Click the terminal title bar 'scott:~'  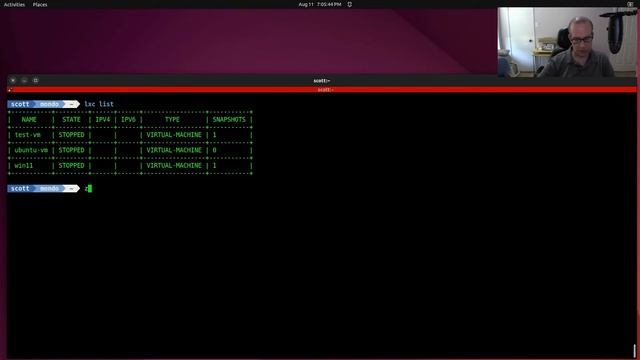tap(322, 80)
